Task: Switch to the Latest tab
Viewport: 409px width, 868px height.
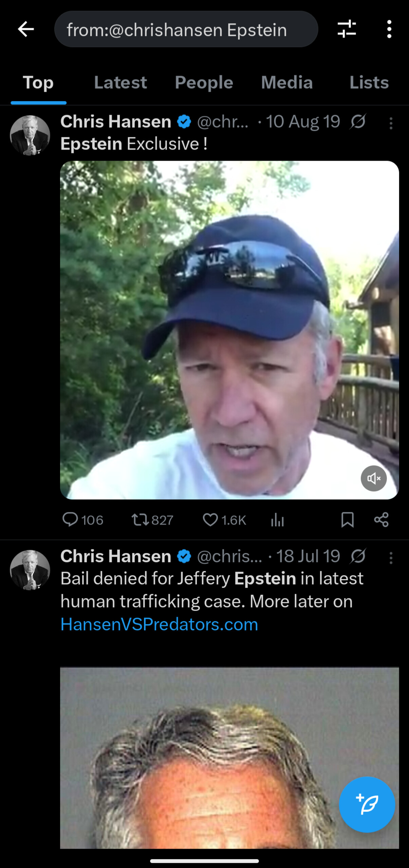Action: click(x=120, y=82)
